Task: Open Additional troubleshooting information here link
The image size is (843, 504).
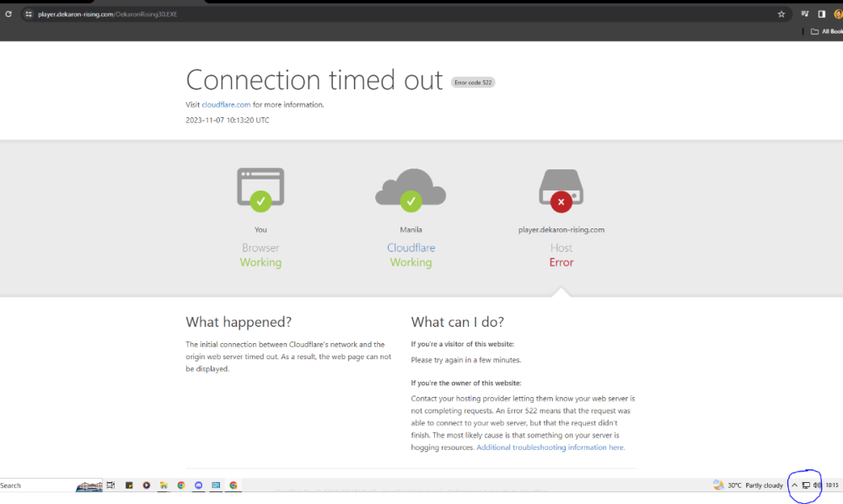Action: pyautogui.click(x=550, y=447)
